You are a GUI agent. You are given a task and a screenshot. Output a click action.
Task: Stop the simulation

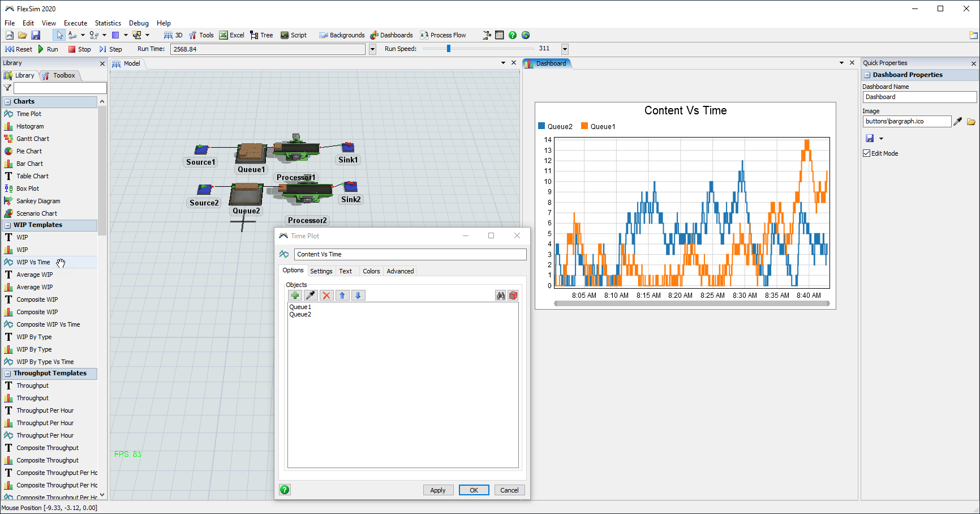coord(80,49)
